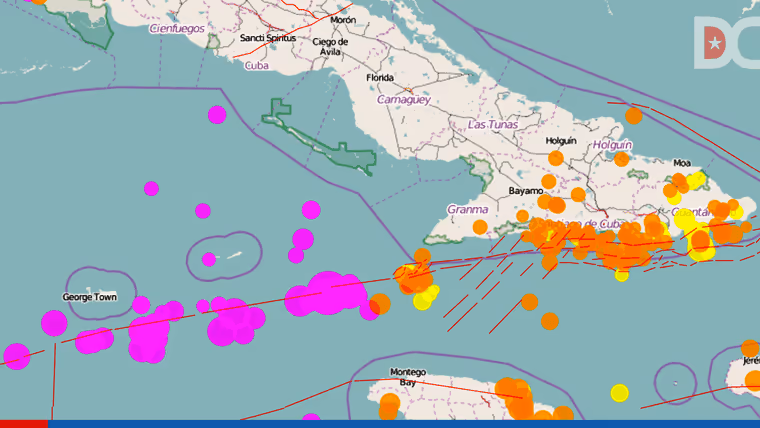This screenshot has height=428, width=760.
Task: Select the Cienfuegos label
Action: (177, 29)
